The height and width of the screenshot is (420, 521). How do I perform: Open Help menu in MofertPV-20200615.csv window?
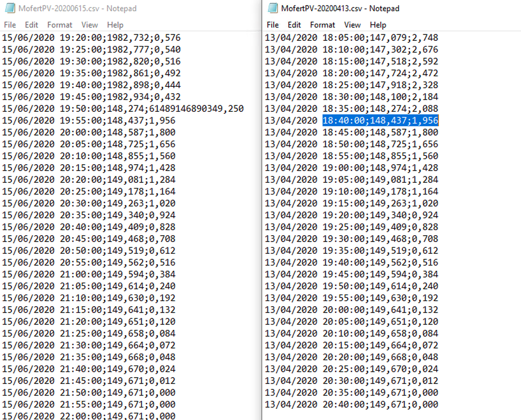point(115,25)
